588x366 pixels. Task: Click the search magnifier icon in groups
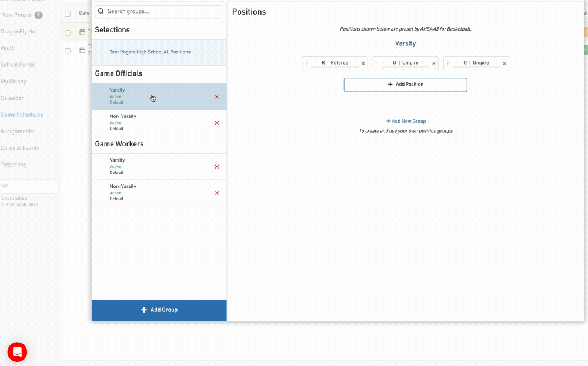[x=101, y=11]
